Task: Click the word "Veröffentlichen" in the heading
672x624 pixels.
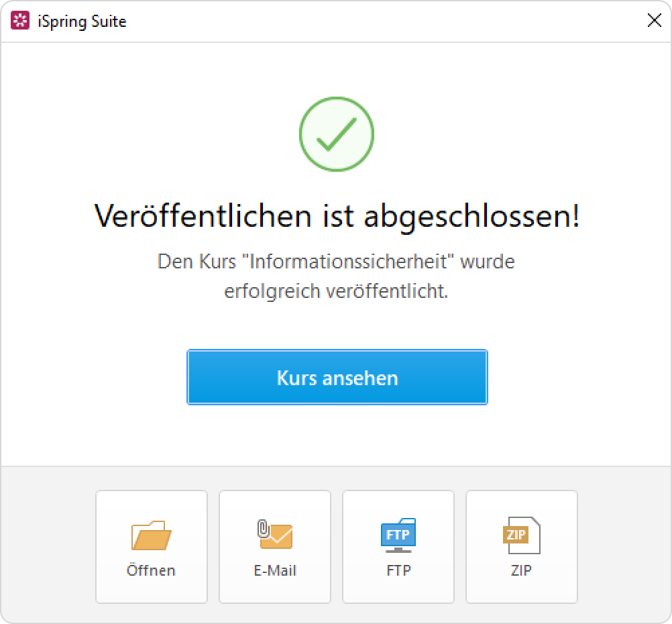Action: (x=203, y=216)
